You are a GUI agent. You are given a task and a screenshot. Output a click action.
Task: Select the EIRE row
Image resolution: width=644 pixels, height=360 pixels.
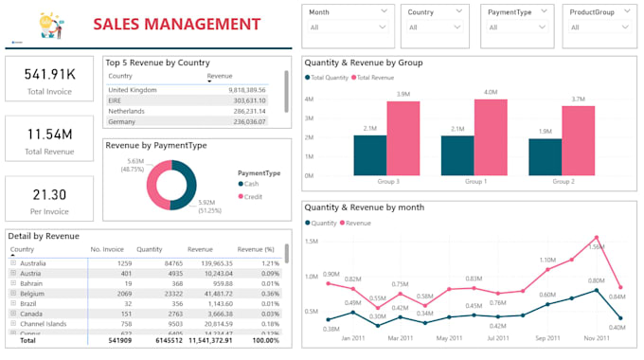(187, 100)
